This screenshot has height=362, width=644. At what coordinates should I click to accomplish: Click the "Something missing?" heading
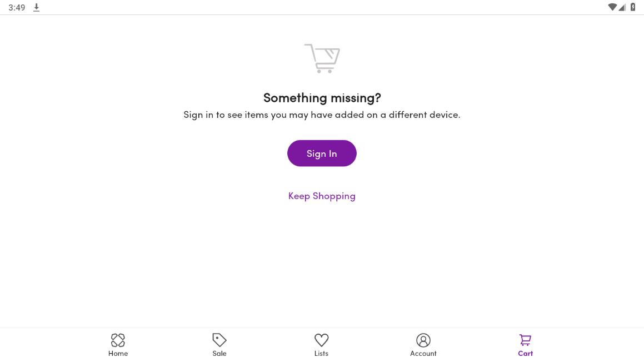click(322, 98)
